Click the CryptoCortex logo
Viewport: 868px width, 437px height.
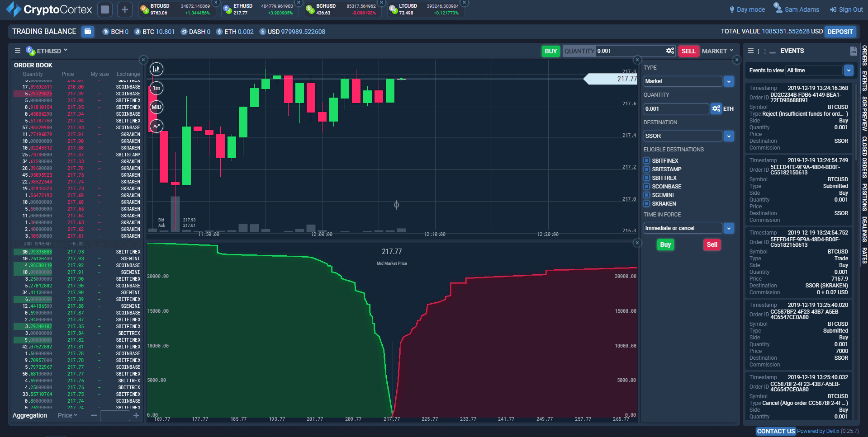coord(49,9)
